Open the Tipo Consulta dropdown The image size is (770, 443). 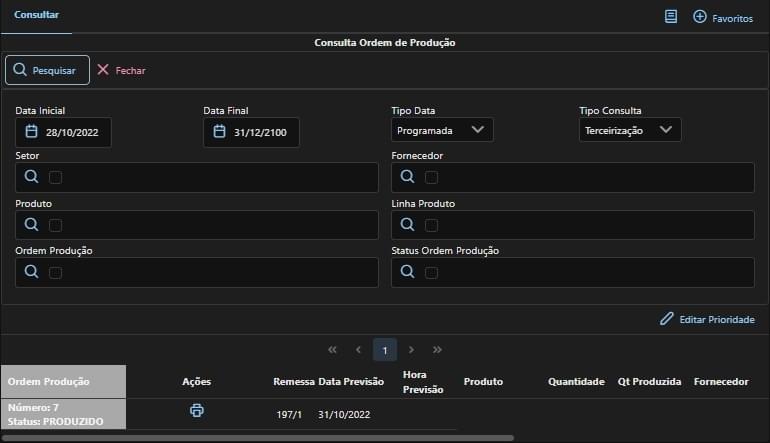click(629, 130)
